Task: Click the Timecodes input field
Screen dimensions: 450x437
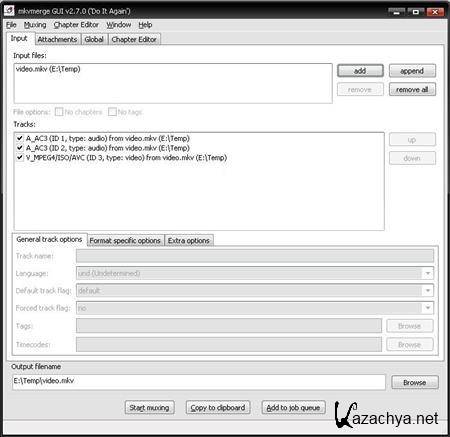Action: [229, 344]
